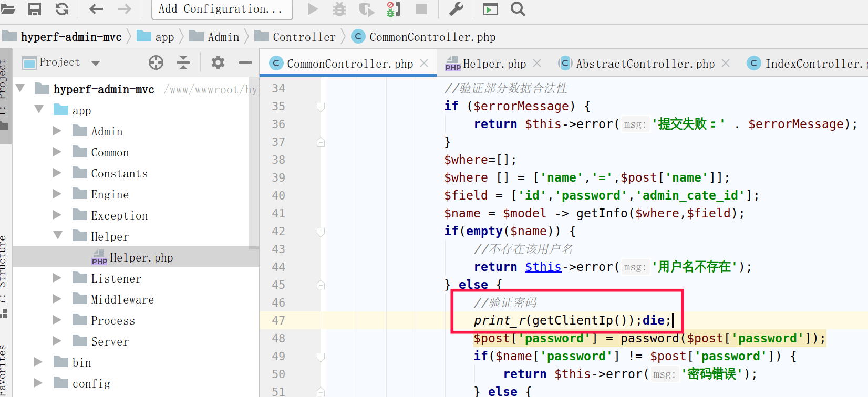Toggle the Listen for PHP Debug Connections icon
868x397 pixels.
tap(393, 9)
